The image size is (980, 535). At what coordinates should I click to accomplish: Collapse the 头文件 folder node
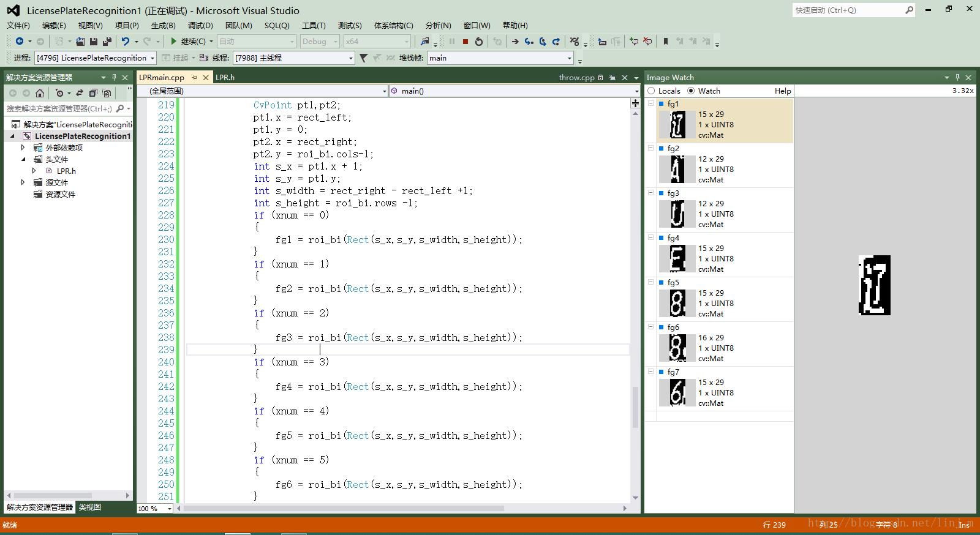23,159
